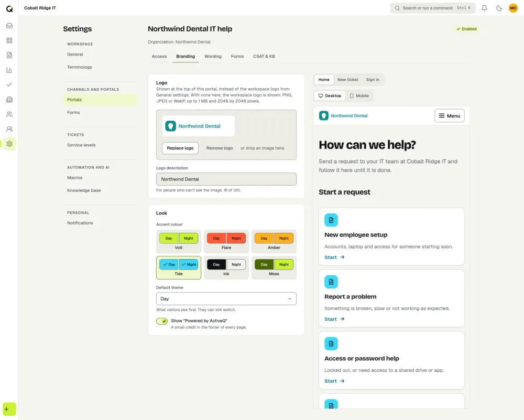Select Mobile preview mode
524x420 pixels.
tap(359, 95)
